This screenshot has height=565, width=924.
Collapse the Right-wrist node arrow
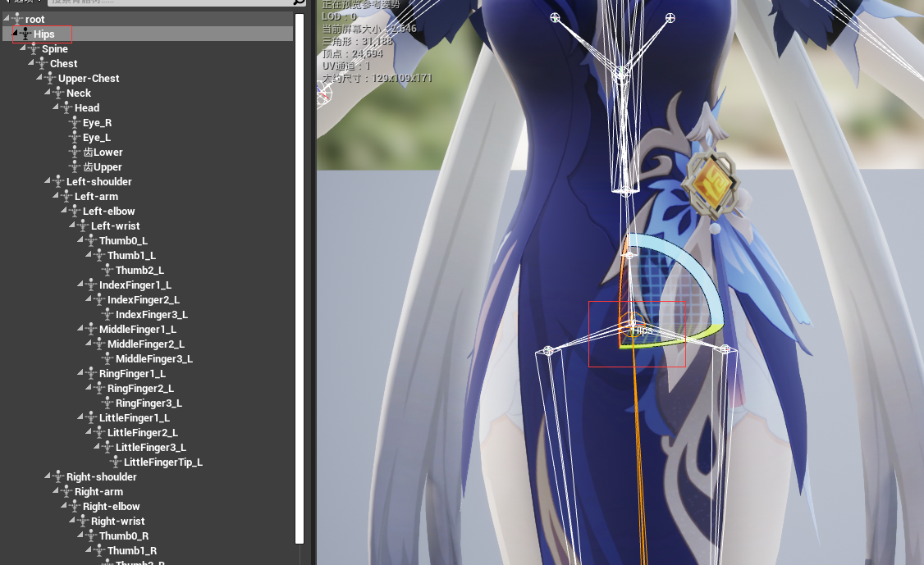[x=72, y=520]
